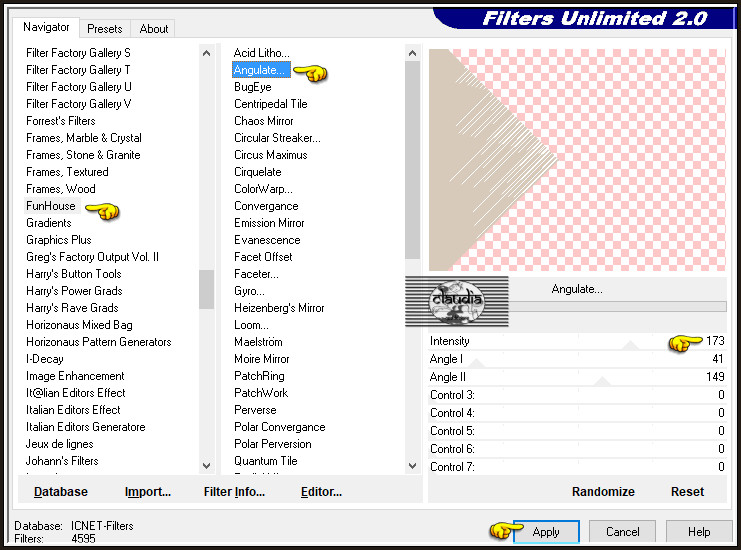
Task: Select Filter Factory Gallery U
Action: pos(78,87)
